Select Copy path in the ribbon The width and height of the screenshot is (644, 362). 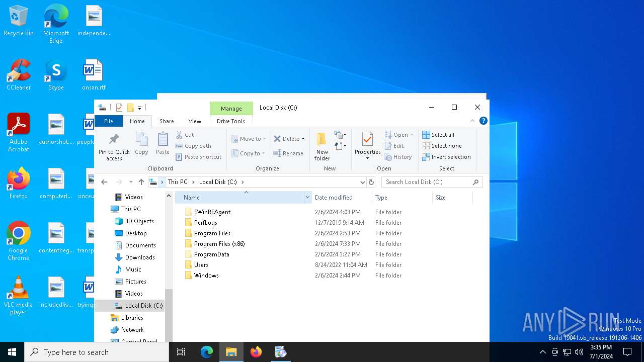click(193, 146)
